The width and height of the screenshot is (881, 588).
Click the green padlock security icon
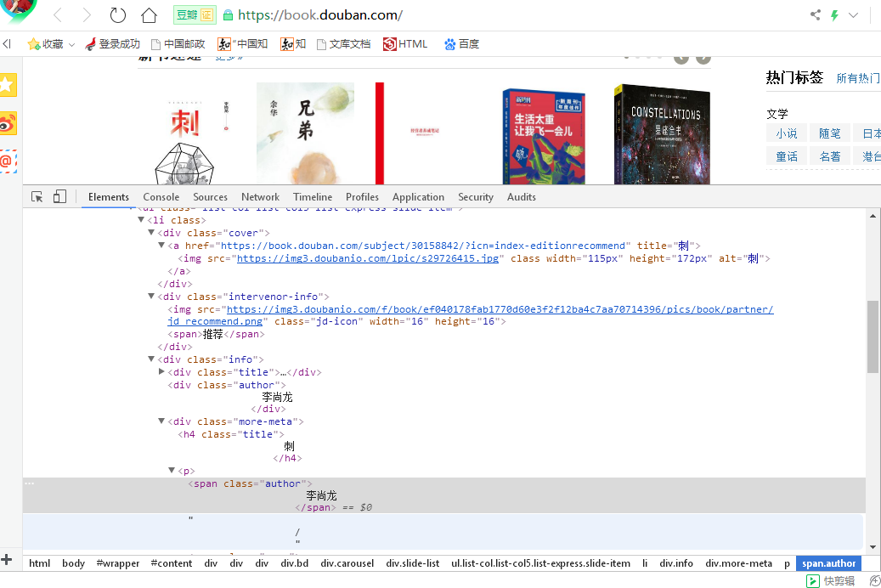tap(229, 15)
